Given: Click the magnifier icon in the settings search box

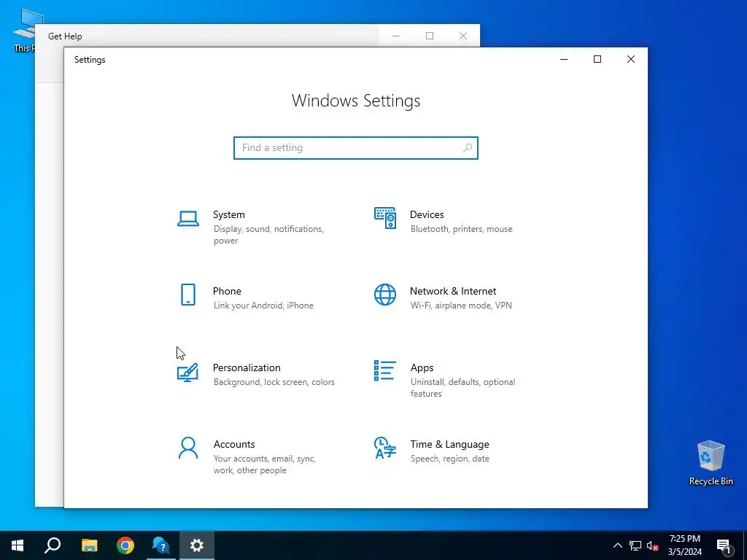Looking at the screenshot, I should [468, 148].
